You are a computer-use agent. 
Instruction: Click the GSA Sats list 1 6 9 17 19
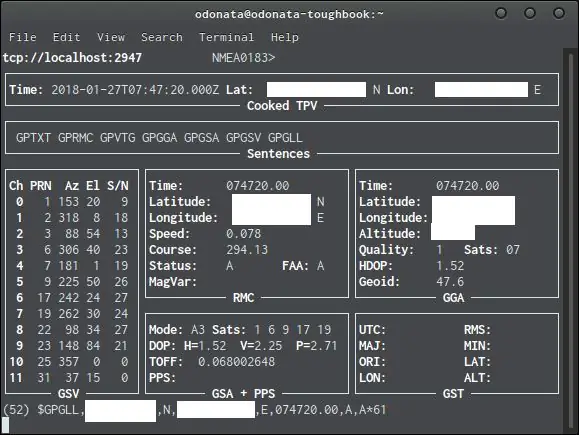click(293, 330)
